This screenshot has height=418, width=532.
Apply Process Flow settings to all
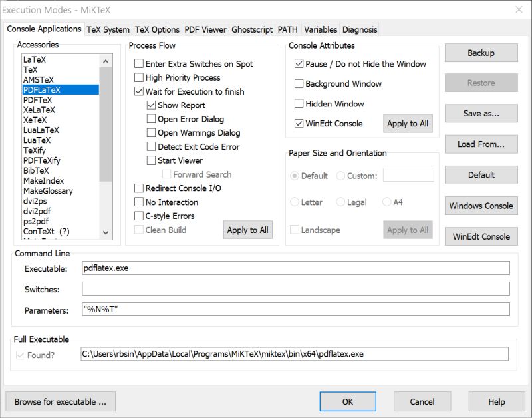[x=247, y=230]
